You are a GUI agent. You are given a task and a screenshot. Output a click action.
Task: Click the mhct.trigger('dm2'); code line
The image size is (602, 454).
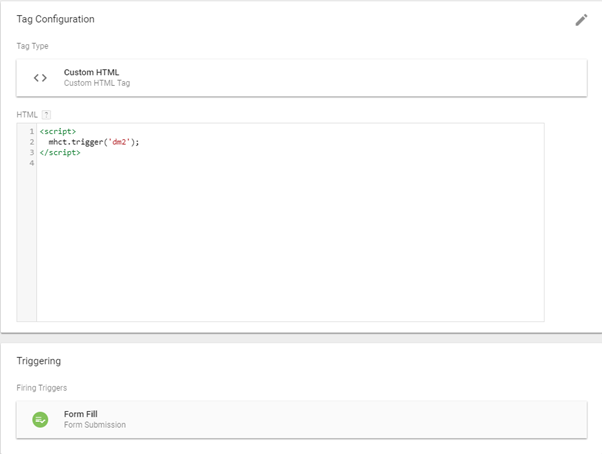pos(94,142)
